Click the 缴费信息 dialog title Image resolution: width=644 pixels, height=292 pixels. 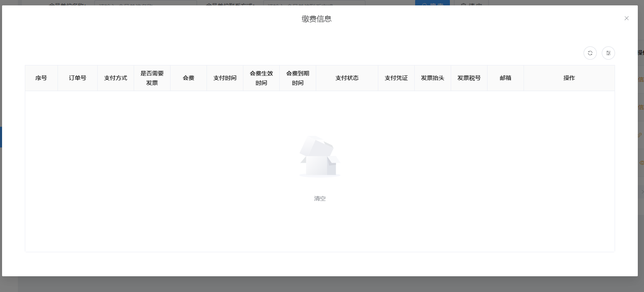coord(317,19)
